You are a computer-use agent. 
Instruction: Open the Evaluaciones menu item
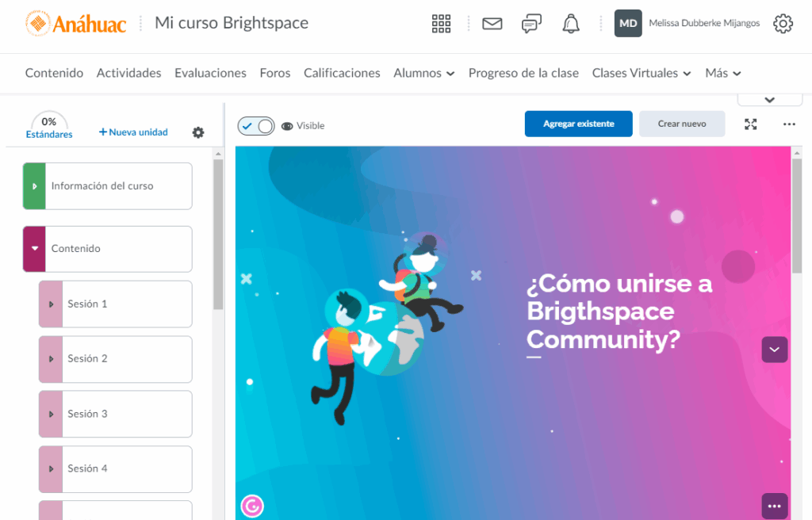(x=210, y=73)
